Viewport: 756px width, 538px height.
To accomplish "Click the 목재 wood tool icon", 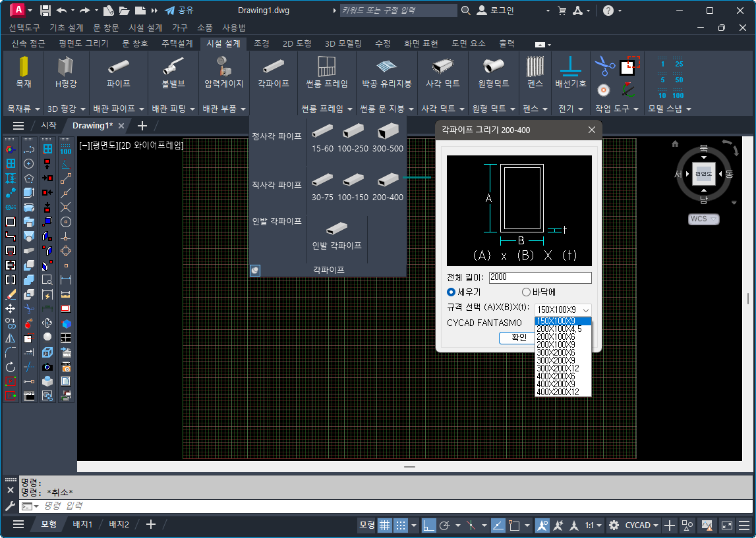I will coord(24,68).
